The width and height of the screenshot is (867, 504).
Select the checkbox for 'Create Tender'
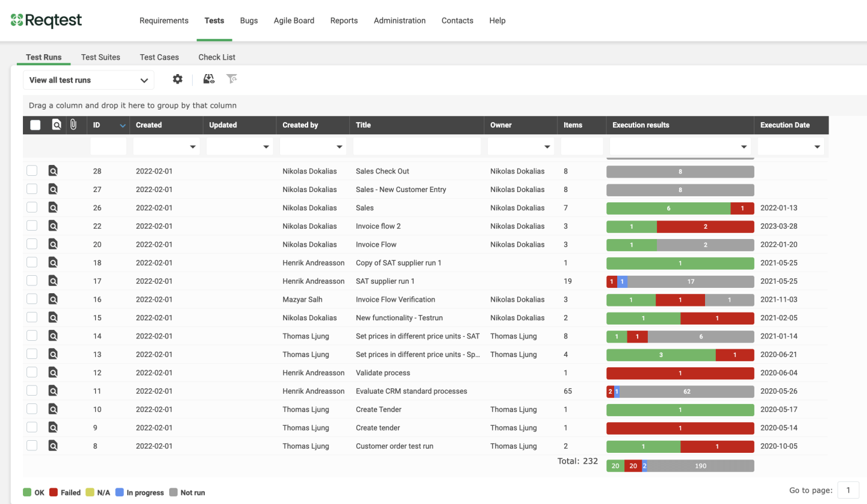pyautogui.click(x=32, y=409)
